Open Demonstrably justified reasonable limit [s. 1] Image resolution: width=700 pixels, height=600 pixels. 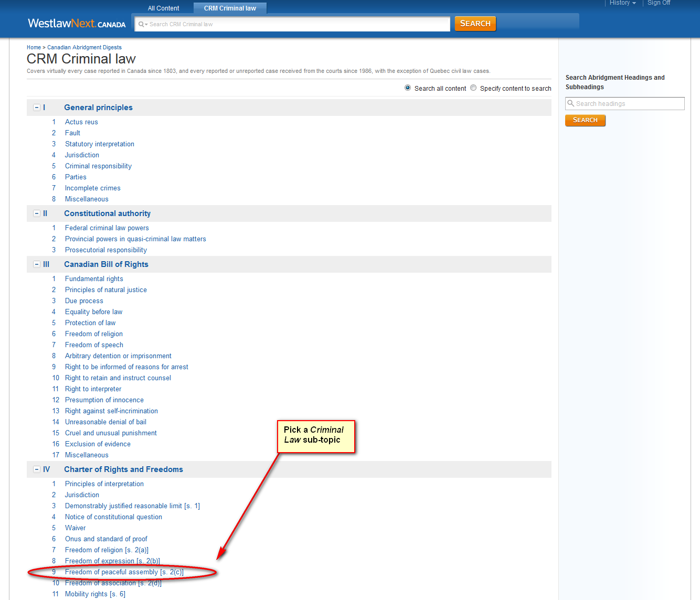[x=132, y=506]
